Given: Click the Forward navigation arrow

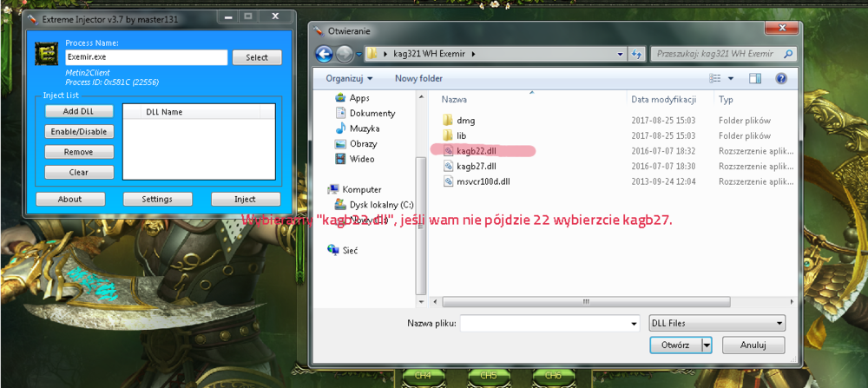Looking at the screenshot, I should coord(344,54).
